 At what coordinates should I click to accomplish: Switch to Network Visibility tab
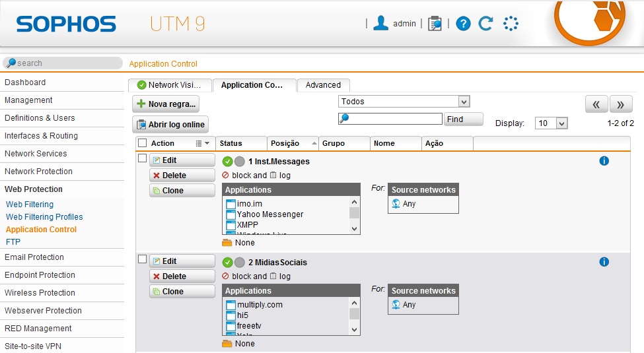tap(170, 85)
